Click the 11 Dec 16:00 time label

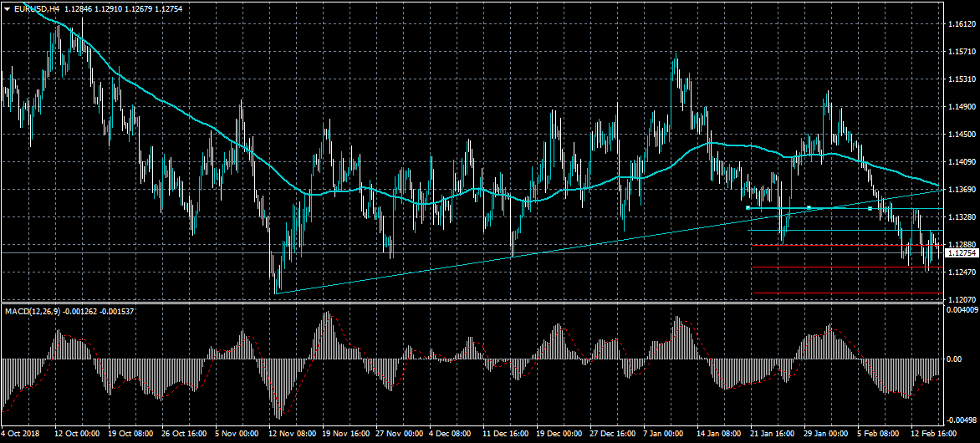pyautogui.click(x=505, y=433)
